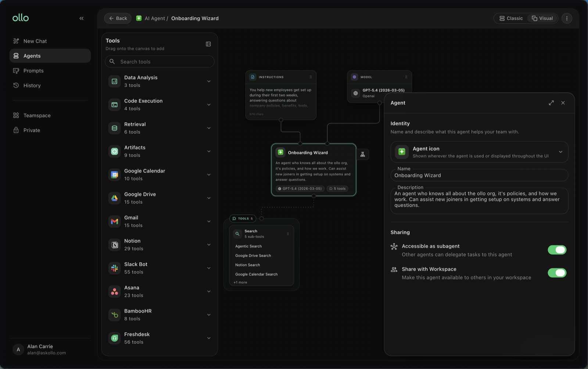Open the three-dot more options menu
This screenshot has height=369, width=588.
[567, 18]
